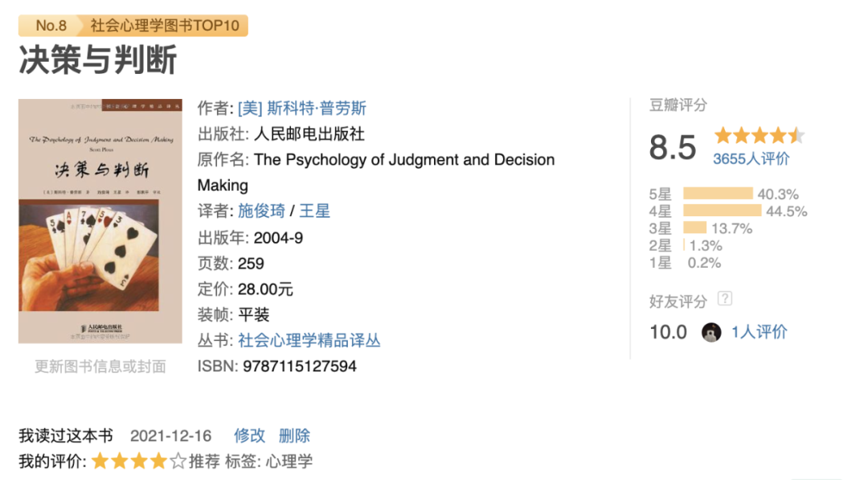
Task: Open translator link 施俊琦
Action: pyautogui.click(x=261, y=211)
